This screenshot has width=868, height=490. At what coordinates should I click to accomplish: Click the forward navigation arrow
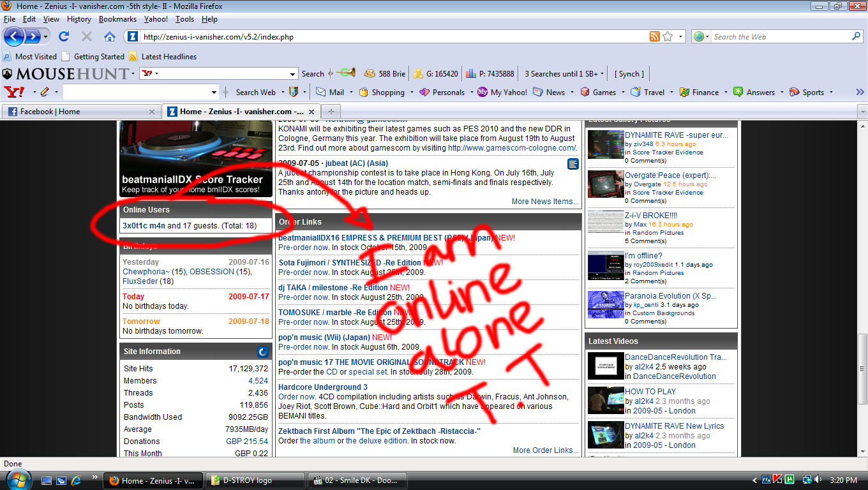(33, 36)
